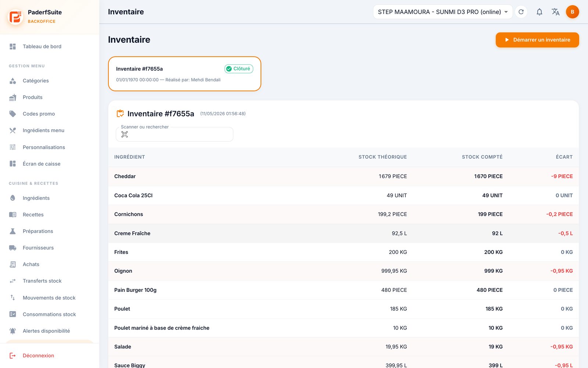Focus the Scanner ou rechercher field
588x368 pixels.
coord(175,134)
